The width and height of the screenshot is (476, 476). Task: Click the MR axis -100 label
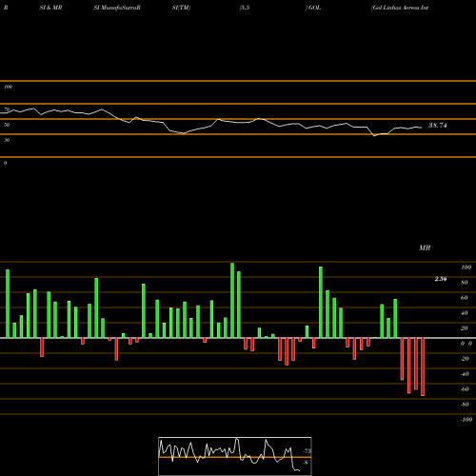pos(466,420)
